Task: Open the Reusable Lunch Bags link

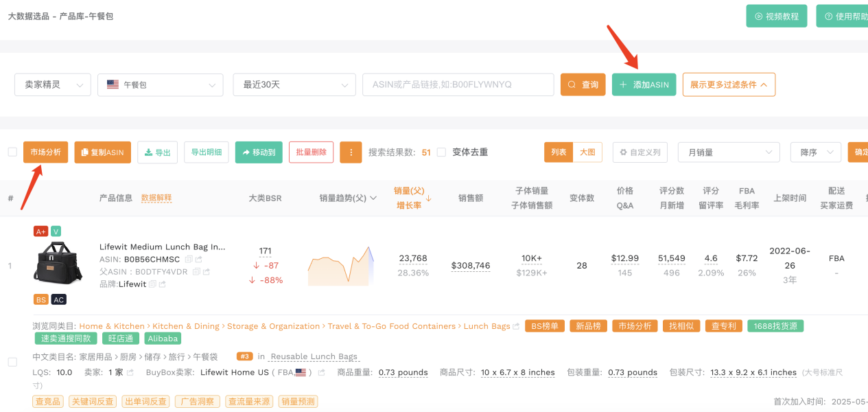Action: pos(313,356)
